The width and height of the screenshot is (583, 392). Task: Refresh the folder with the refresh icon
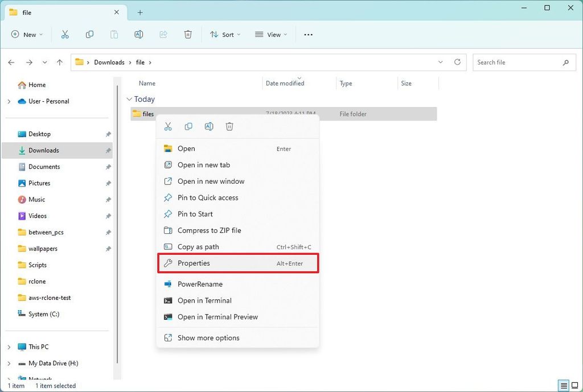tap(457, 62)
